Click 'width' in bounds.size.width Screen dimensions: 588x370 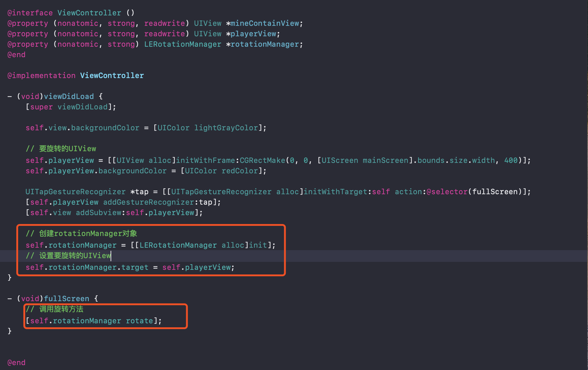(x=484, y=160)
